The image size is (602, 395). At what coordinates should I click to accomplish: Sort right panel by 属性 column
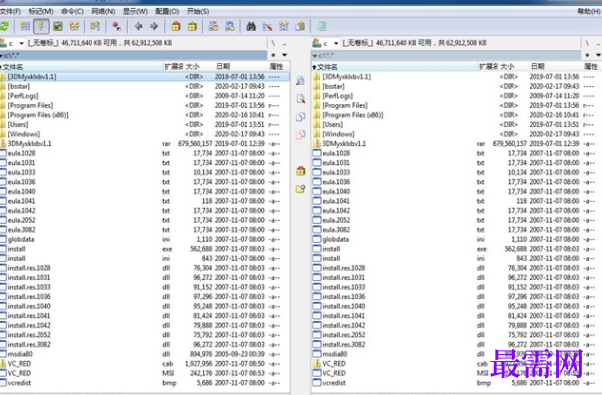[x=591, y=67]
